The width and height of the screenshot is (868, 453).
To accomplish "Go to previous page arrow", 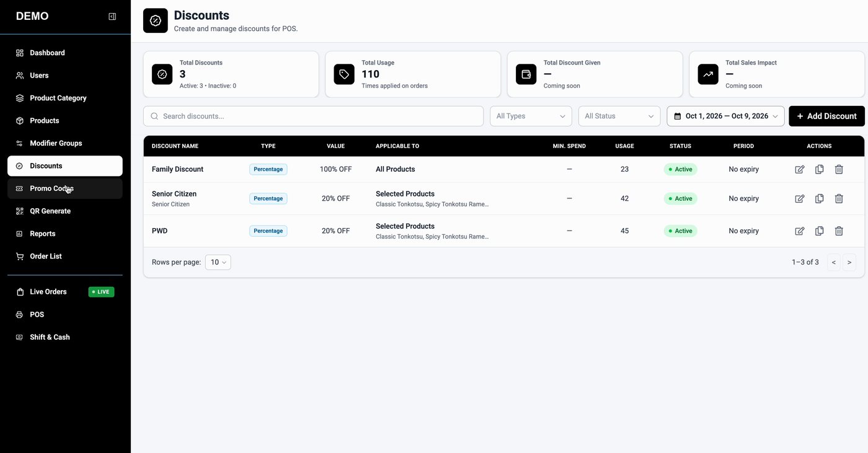I will point(834,262).
